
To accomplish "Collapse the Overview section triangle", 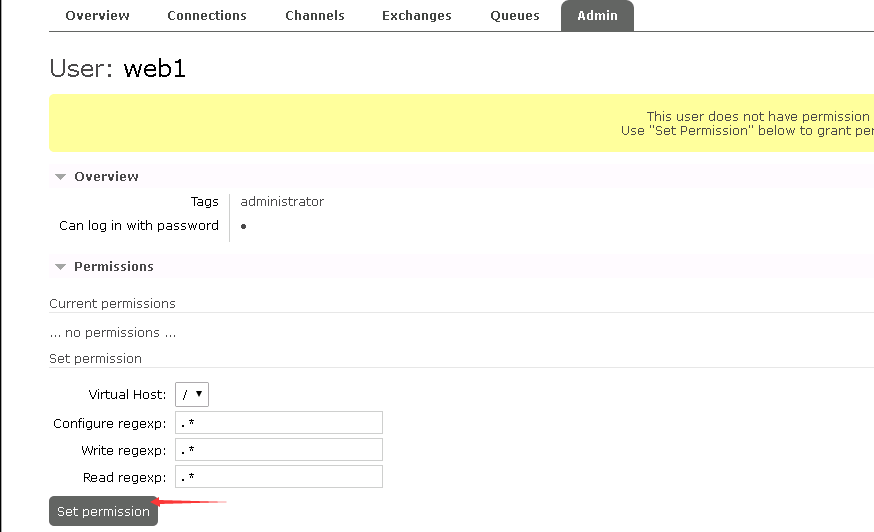I will (60, 177).
